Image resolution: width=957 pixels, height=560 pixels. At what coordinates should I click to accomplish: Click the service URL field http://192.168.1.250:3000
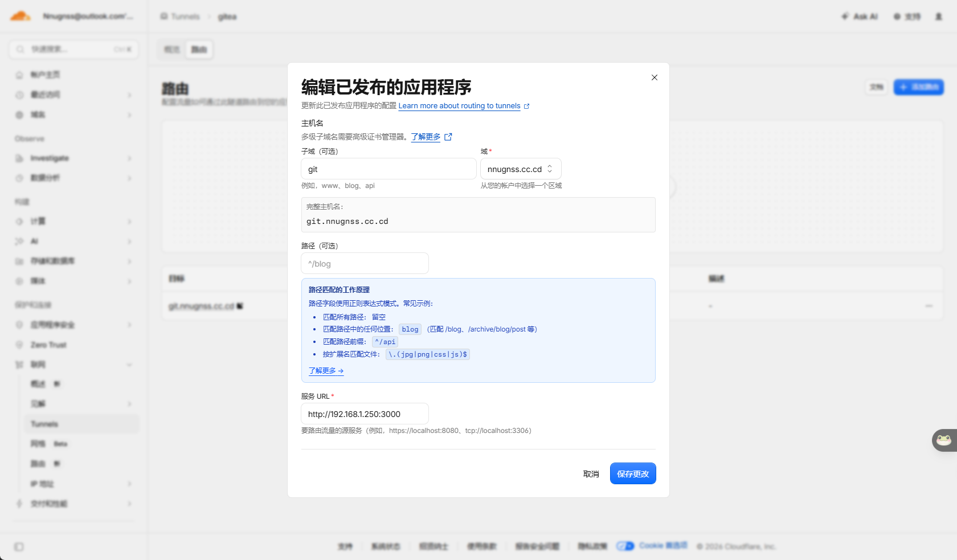click(365, 414)
